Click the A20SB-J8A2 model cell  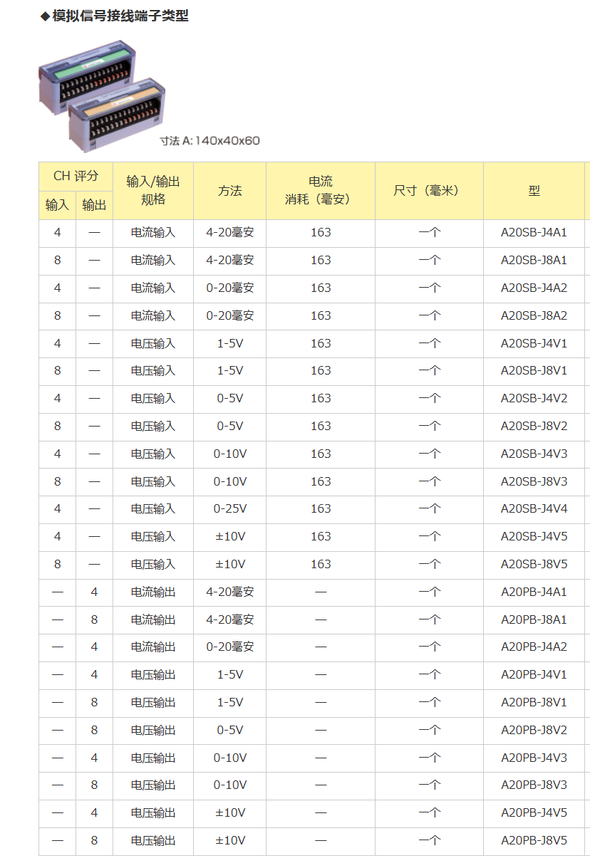click(x=534, y=315)
